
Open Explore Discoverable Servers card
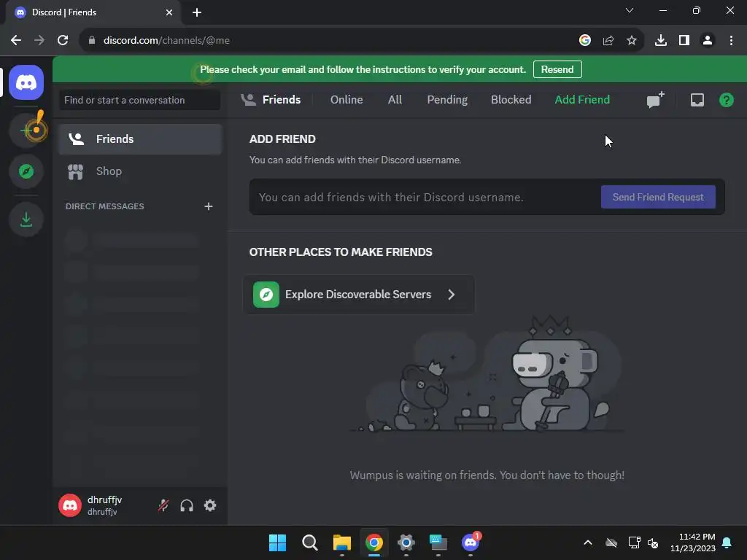coord(359,295)
